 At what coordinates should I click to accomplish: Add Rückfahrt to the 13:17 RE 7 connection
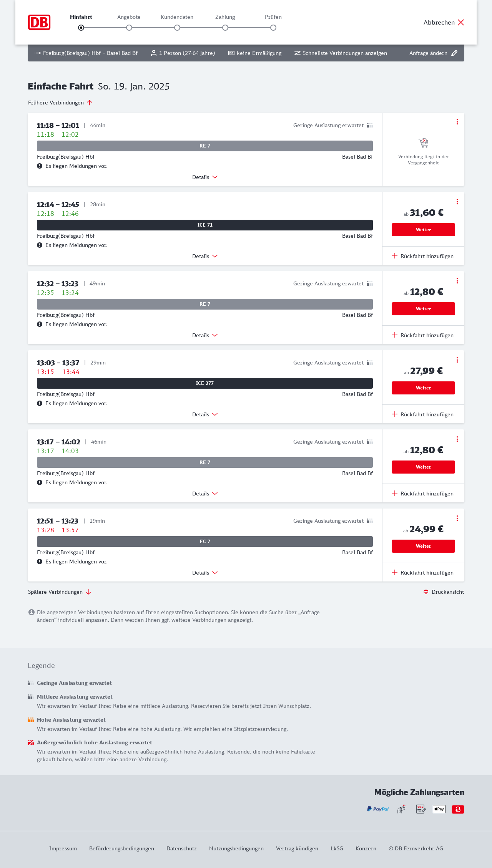coord(423,494)
